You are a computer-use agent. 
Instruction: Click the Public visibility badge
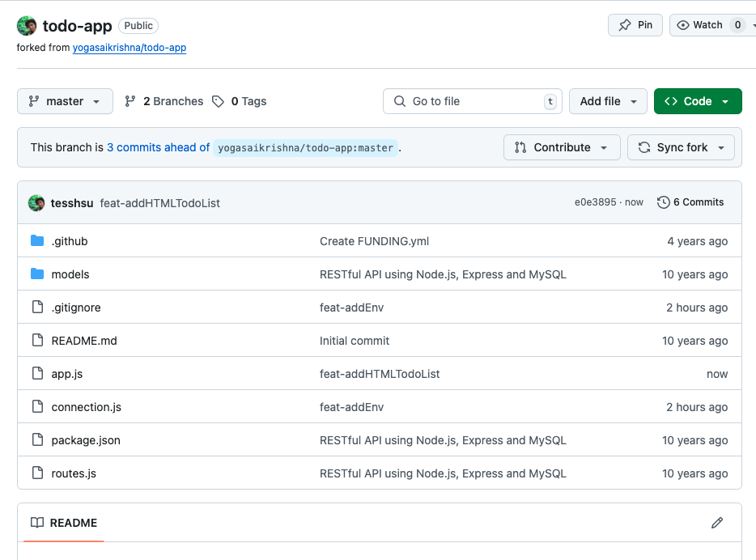pos(138,26)
